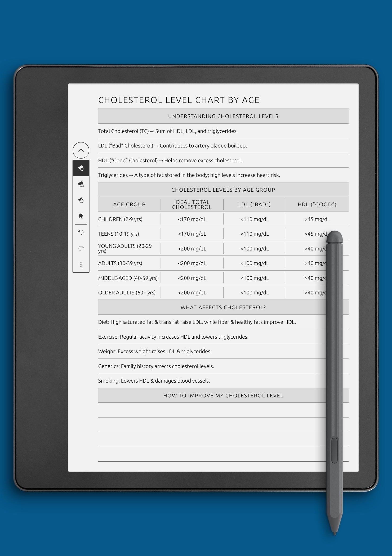Screen dimensions: 392x556
Task: Click the Cholesterol Level Chart By Age title
Action: (x=179, y=100)
